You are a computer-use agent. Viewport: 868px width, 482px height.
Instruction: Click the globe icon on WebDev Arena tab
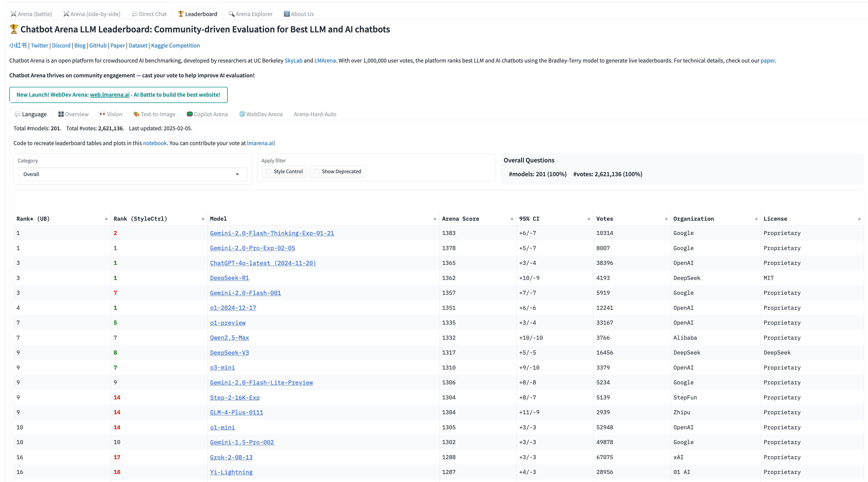242,114
